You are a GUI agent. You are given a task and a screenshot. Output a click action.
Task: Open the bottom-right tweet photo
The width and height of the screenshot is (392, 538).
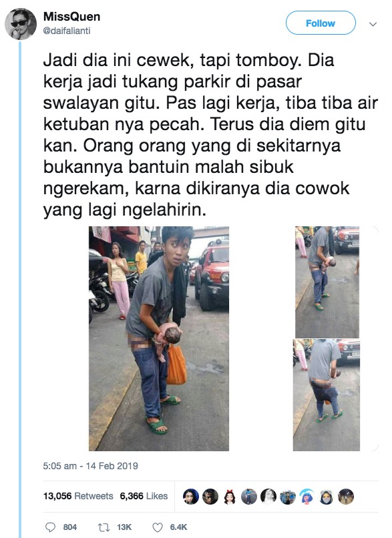327,395
